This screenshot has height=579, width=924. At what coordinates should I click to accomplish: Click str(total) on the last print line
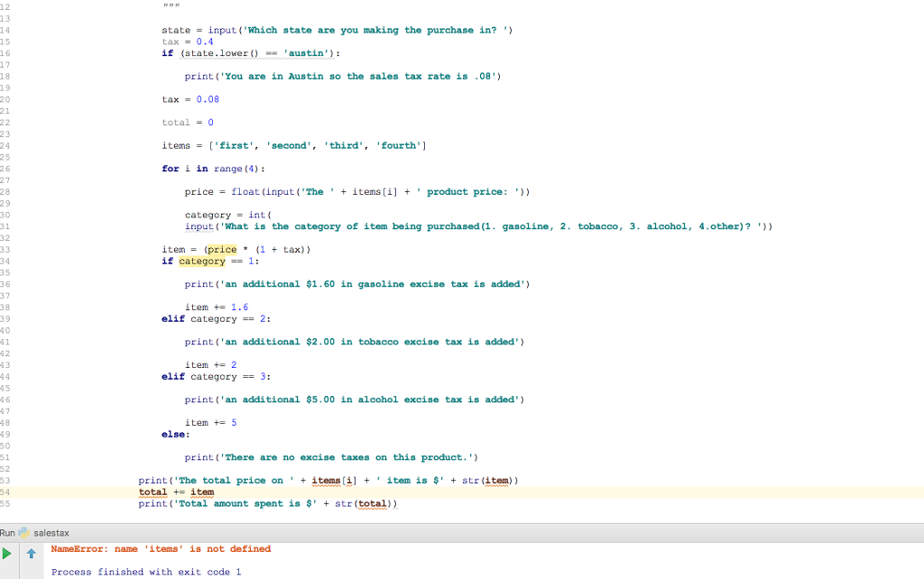[x=365, y=503]
